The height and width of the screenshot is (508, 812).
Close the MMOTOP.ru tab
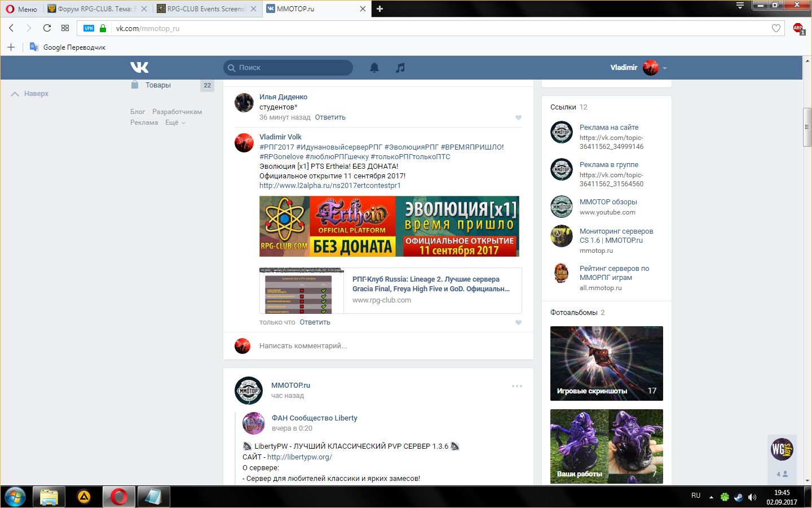[363, 8]
